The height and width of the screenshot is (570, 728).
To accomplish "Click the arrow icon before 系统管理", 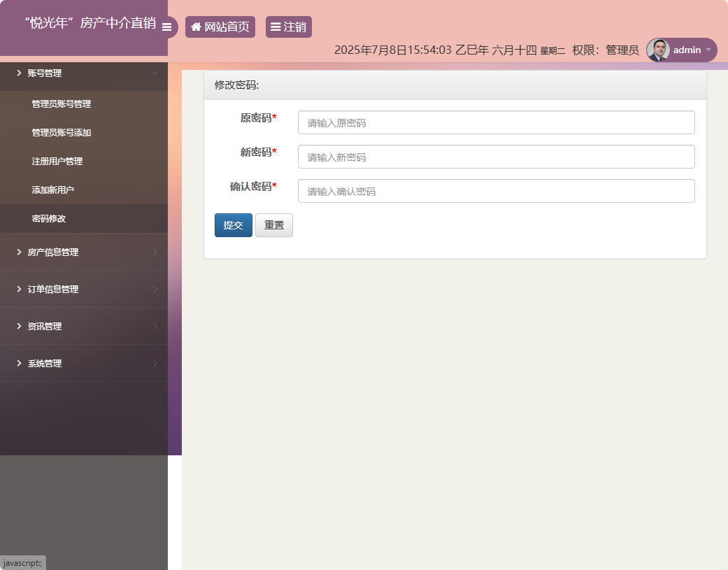I will click(18, 363).
